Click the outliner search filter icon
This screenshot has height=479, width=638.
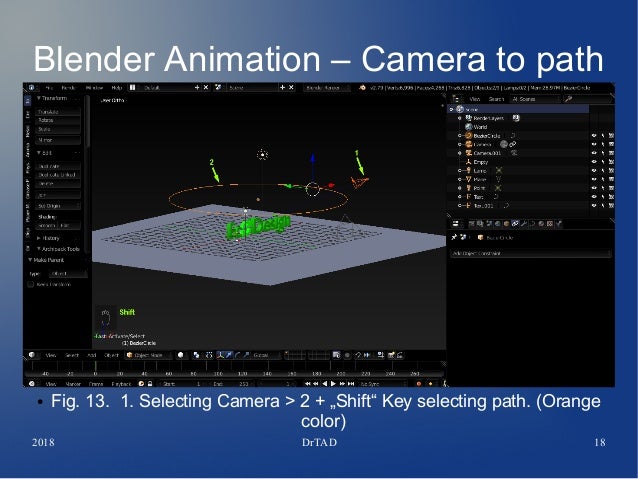(x=568, y=99)
